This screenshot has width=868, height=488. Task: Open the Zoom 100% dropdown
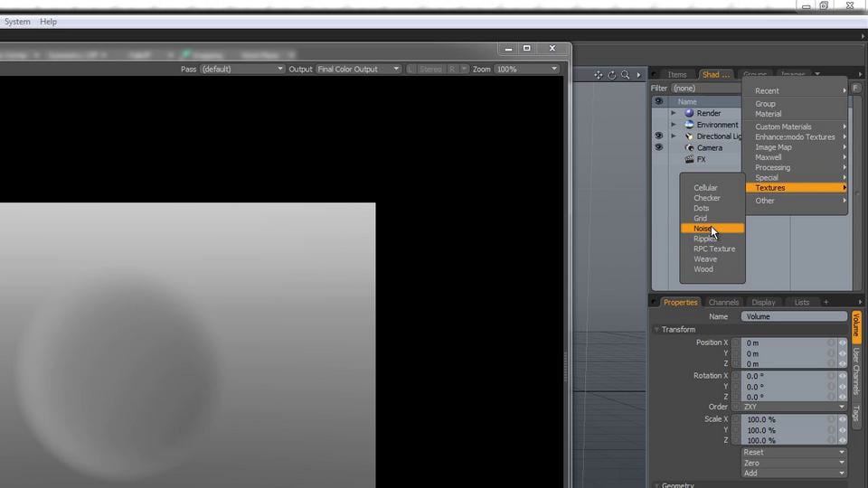526,70
